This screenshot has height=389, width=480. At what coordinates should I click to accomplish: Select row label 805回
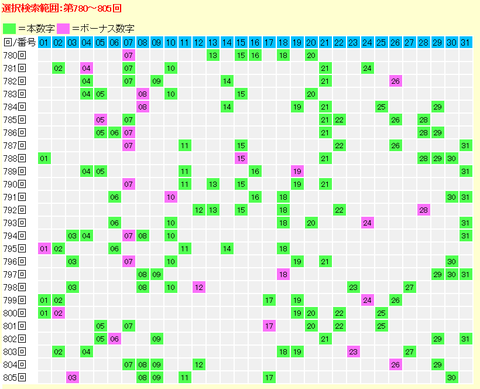coord(15,378)
